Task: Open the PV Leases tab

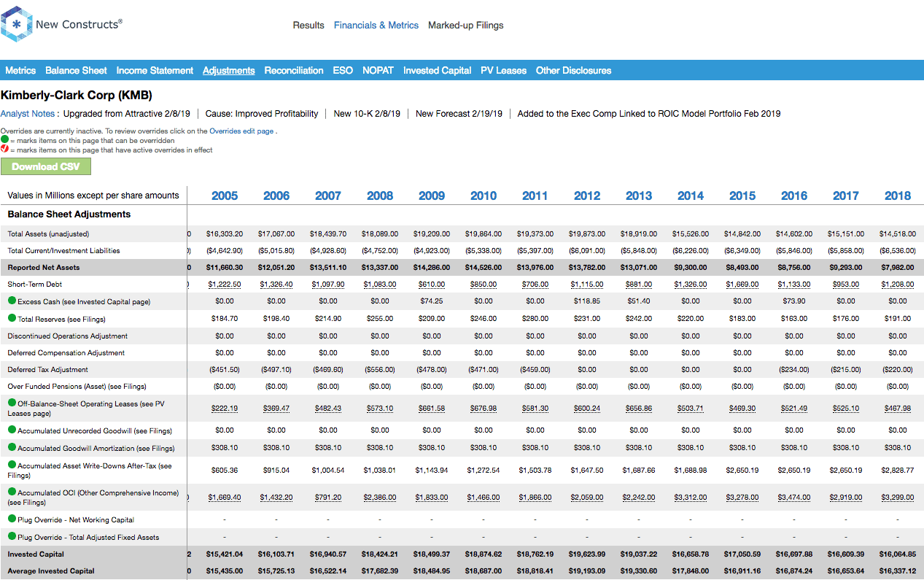Action: point(503,71)
